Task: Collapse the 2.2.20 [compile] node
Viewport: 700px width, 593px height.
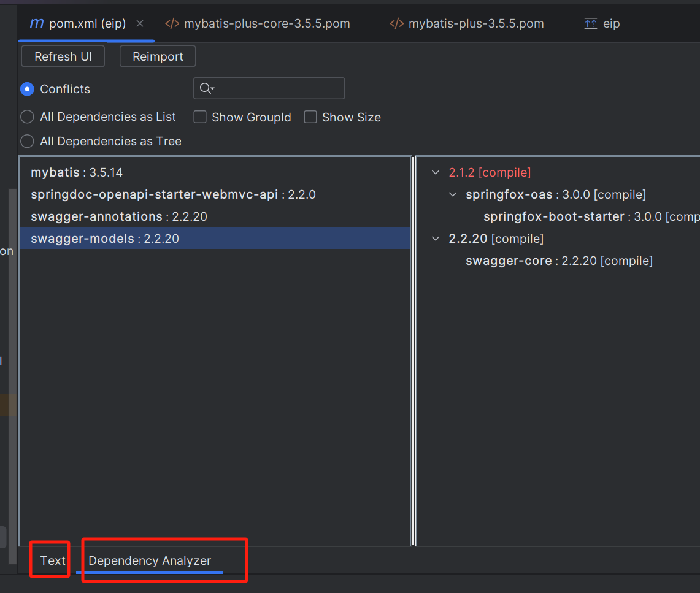Action: click(436, 239)
